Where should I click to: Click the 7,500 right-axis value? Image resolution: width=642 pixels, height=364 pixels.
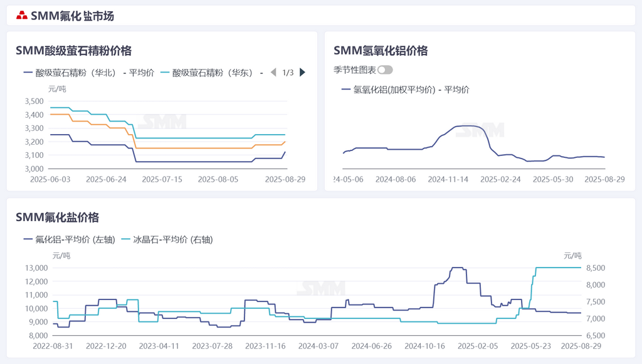click(x=596, y=302)
